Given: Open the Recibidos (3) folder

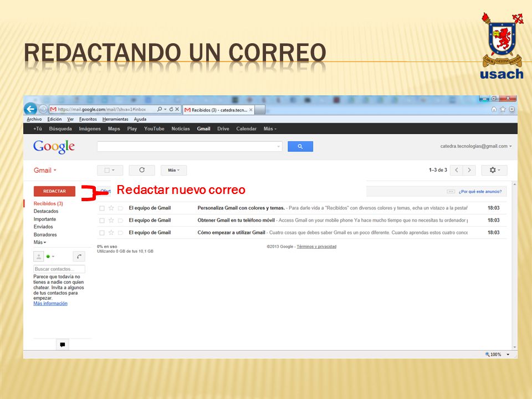Looking at the screenshot, I should coord(48,203).
